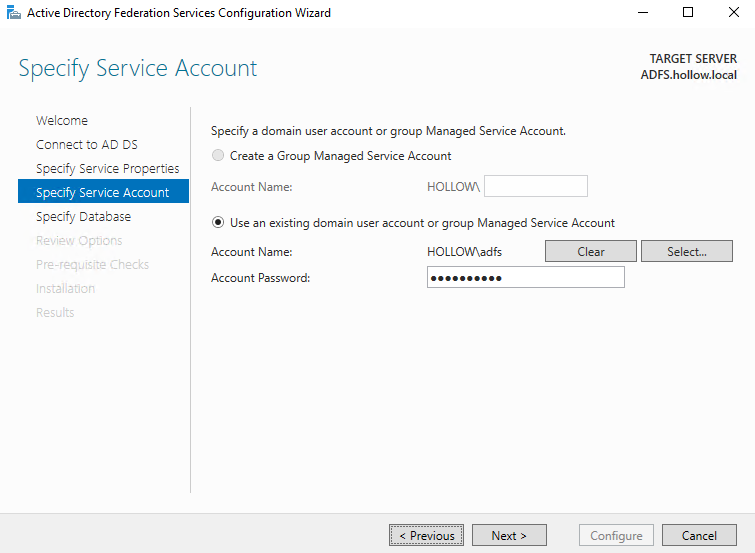The image size is (755, 553).
Task: Minimize the configuration wizard window
Action: pos(642,13)
